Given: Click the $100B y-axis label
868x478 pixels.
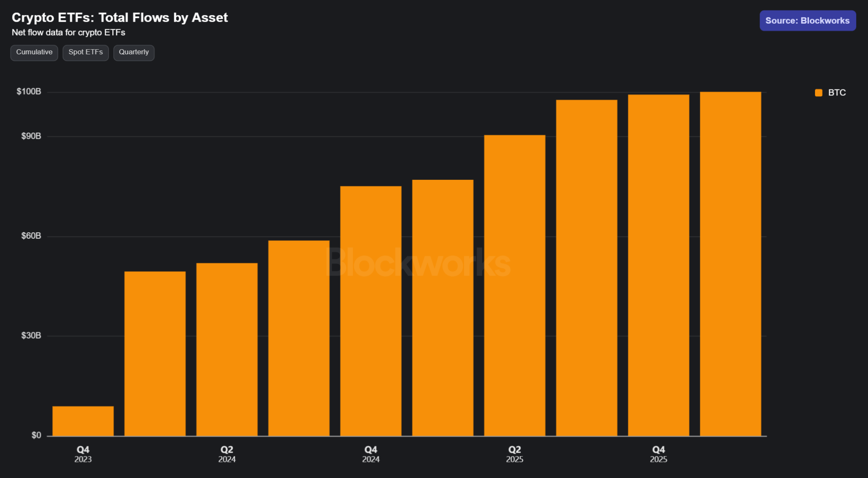Looking at the screenshot, I should point(29,92).
